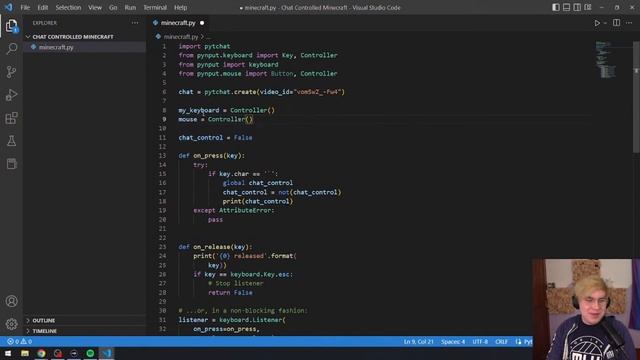This screenshot has height=360, width=640.
Task: Open Explorer panel Views and More Actions
Action: tap(135, 23)
